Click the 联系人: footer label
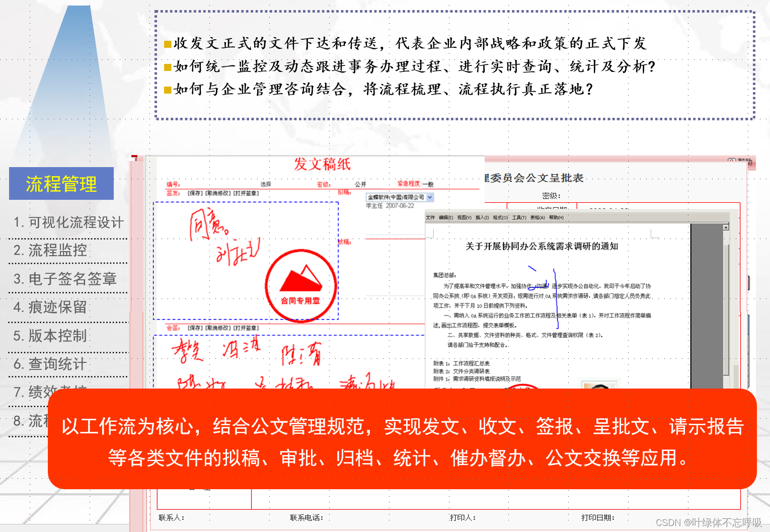 pyautogui.click(x=172, y=517)
